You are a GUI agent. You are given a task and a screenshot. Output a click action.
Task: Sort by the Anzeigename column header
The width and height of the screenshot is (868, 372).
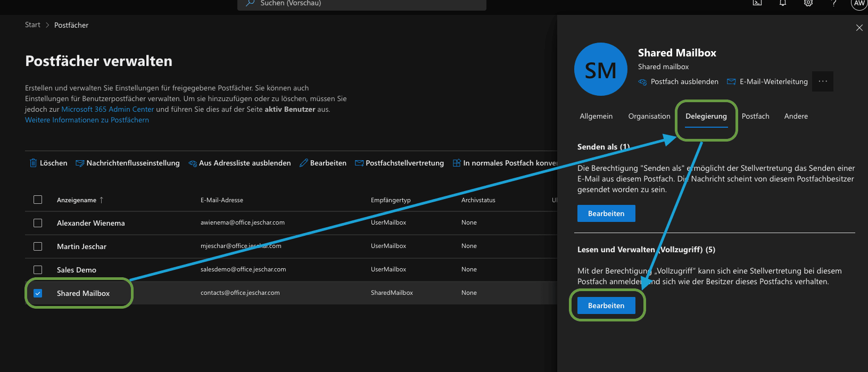click(x=77, y=200)
